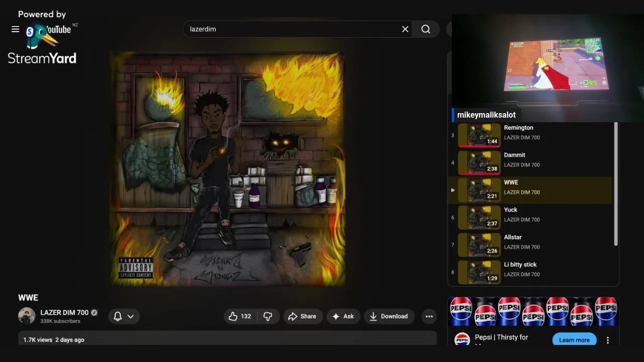Click the Allstar thumbnail

click(x=479, y=244)
